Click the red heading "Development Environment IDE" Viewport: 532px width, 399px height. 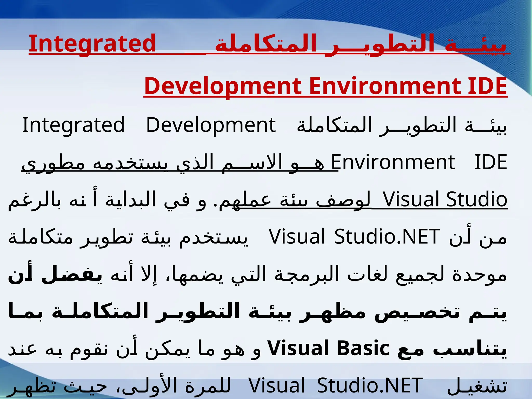click(x=325, y=87)
